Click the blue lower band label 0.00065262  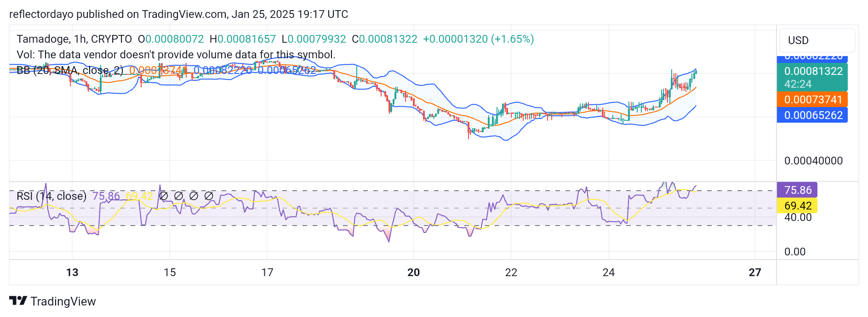(x=812, y=115)
